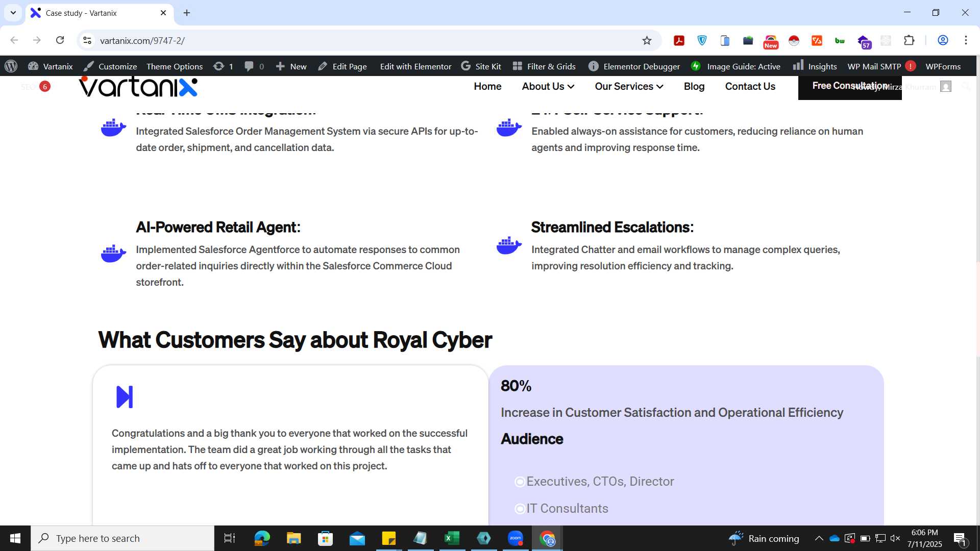This screenshot has height=551, width=980.
Task: Click the Vartanix logo
Action: pos(138,87)
